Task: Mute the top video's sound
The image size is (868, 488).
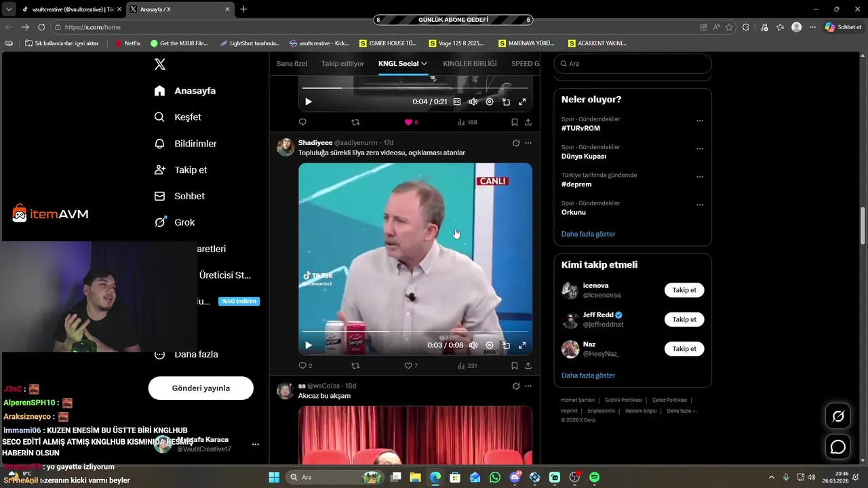Action: [x=473, y=102]
